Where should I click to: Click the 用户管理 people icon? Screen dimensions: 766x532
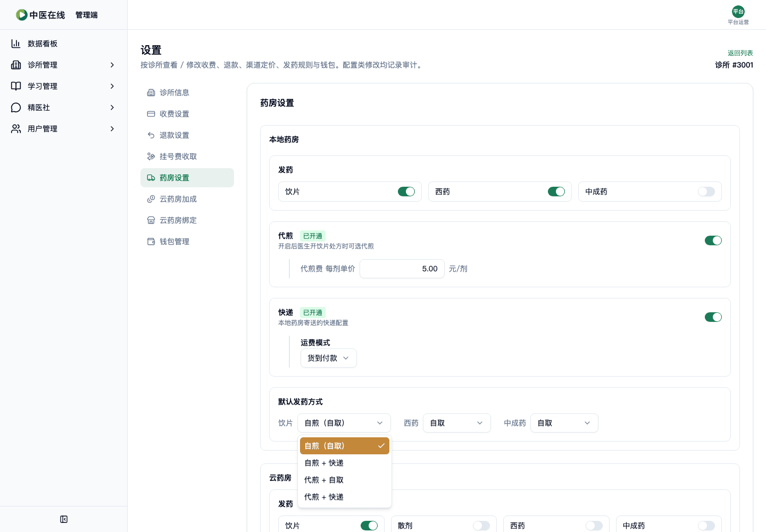tap(16, 129)
